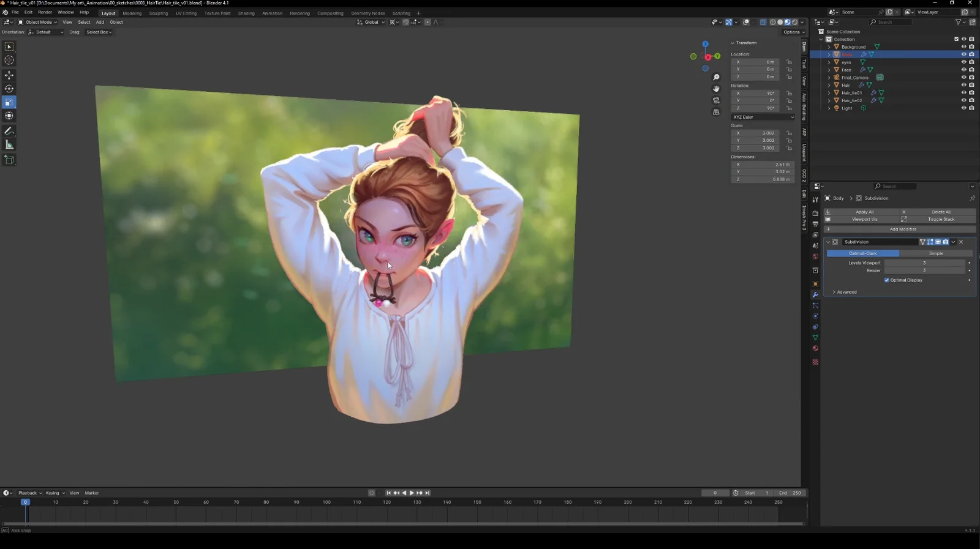The image size is (980, 549).
Task: Toggle camera view in viewport
Action: (716, 100)
